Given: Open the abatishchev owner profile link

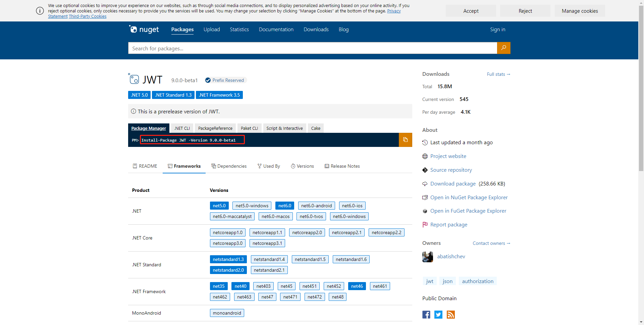Looking at the screenshot, I should click(451, 257).
